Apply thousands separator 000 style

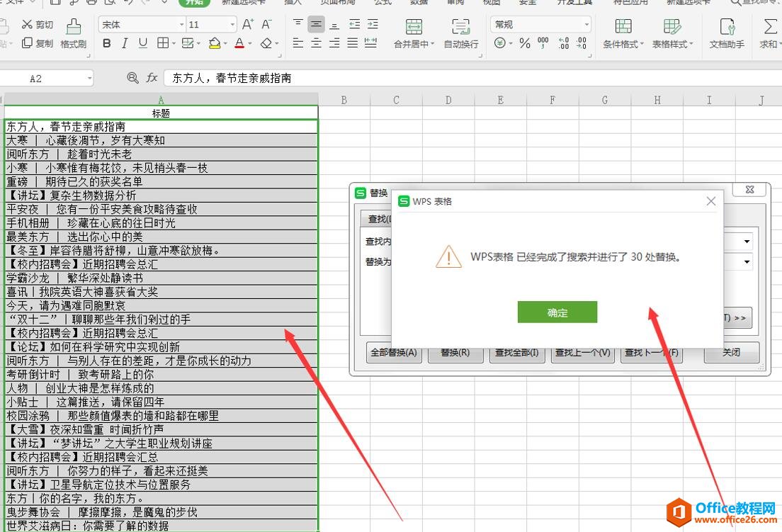pos(543,43)
